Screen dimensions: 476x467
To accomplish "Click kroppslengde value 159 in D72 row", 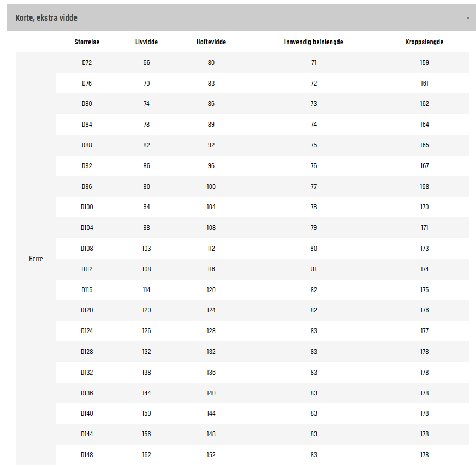I will (x=424, y=63).
